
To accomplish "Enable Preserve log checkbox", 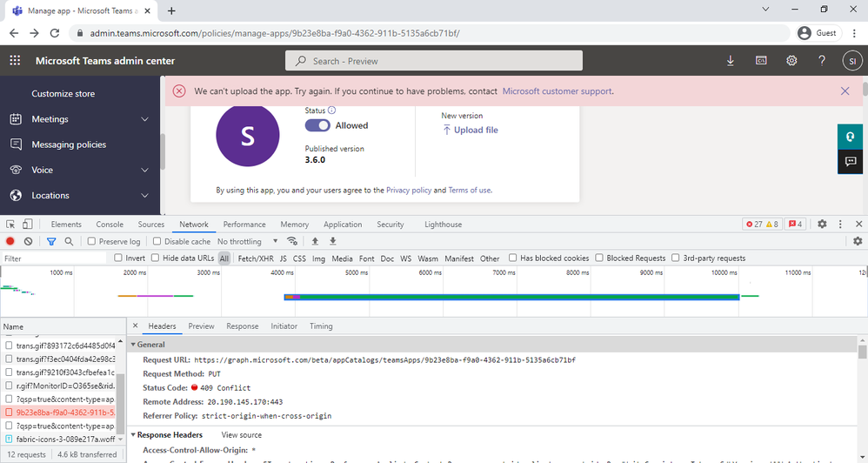I will [x=92, y=241].
